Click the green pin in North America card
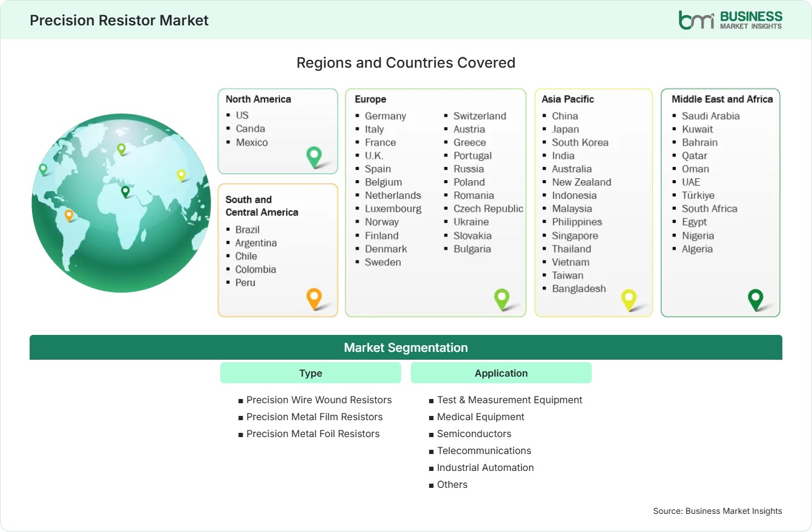The image size is (812, 532). 314,157
